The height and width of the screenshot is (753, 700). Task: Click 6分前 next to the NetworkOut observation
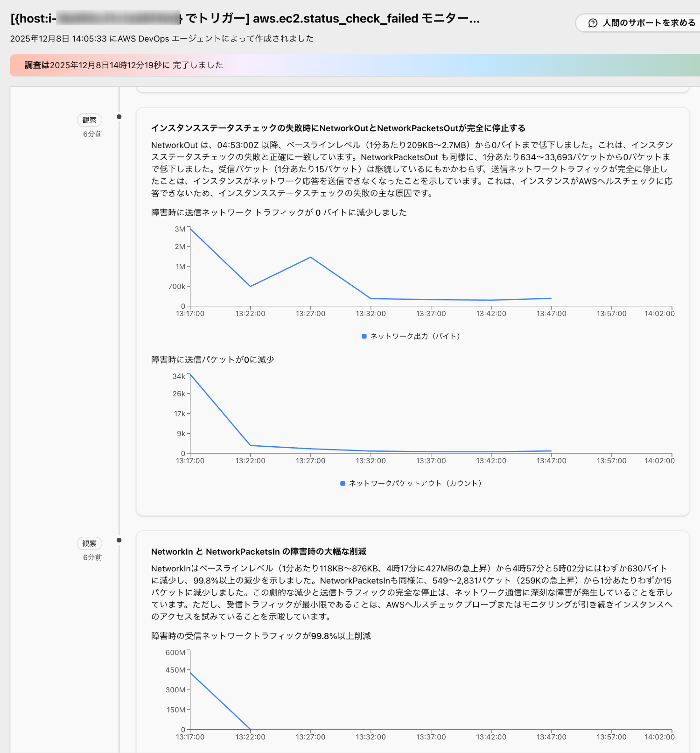pyautogui.click(x=92, y=134)
